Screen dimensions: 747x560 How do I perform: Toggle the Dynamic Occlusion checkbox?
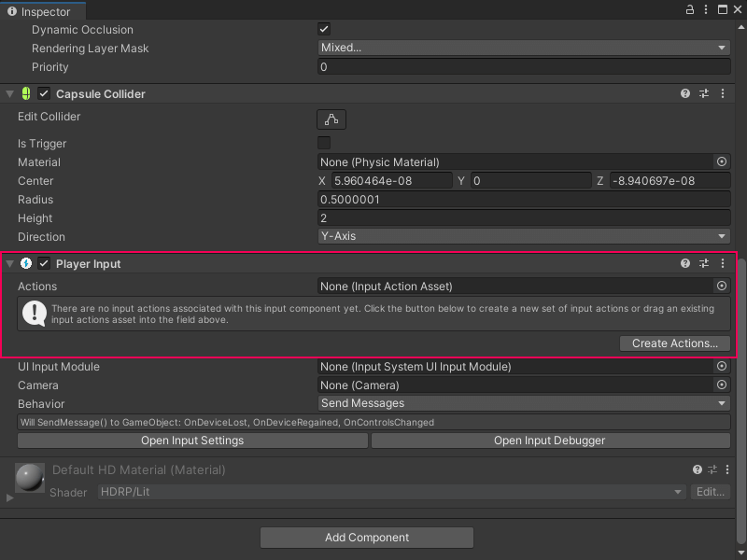click(323, 29)
